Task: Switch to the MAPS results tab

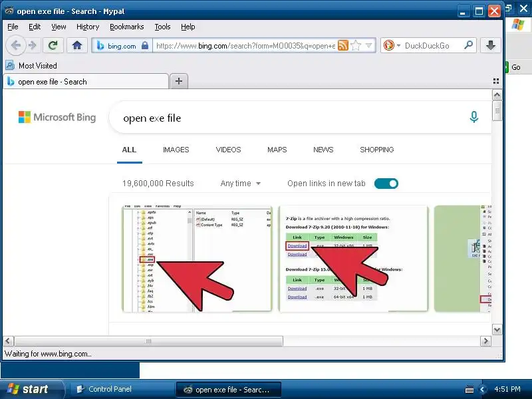Action: pyautogui.click(x=277, y=150)
